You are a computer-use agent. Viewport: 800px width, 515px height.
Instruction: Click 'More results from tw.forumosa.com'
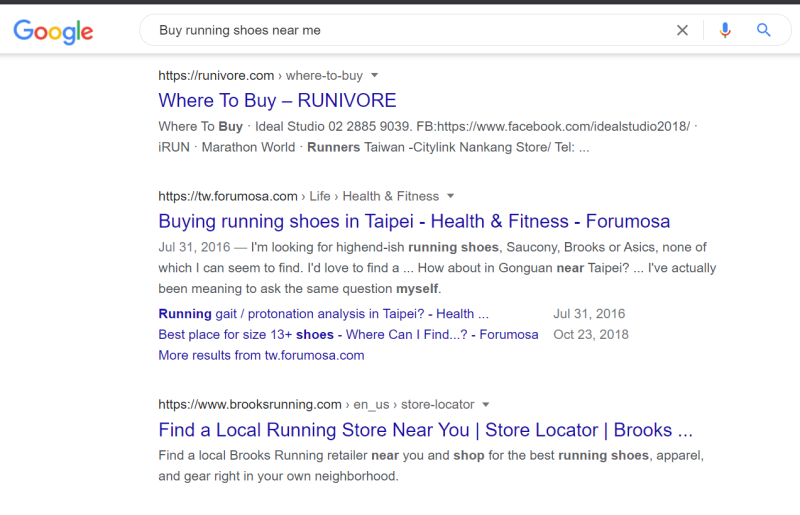(261, 355)
